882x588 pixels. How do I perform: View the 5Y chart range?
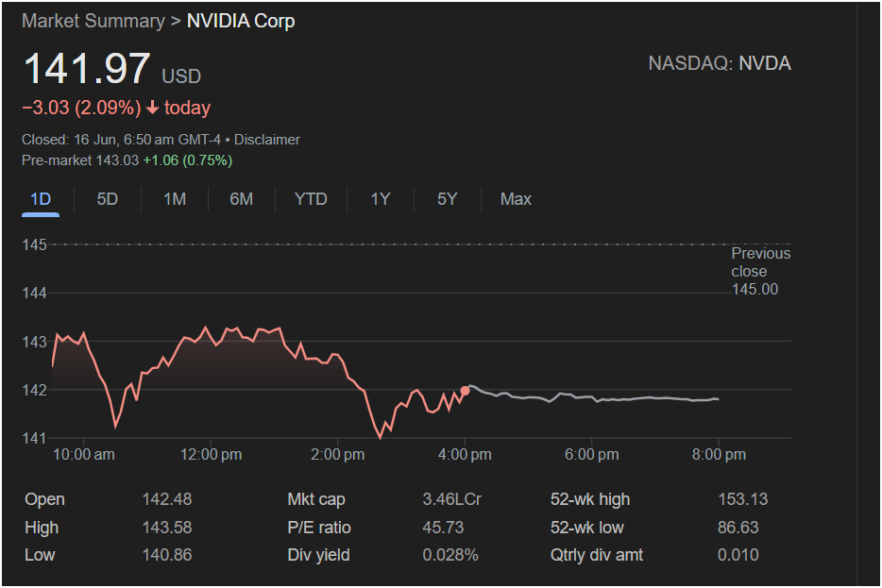pos(448,199)
